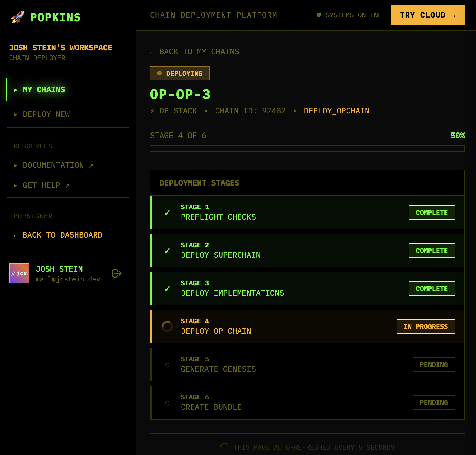Click the Stage 4 loading spinner icon

coord(167,326)
